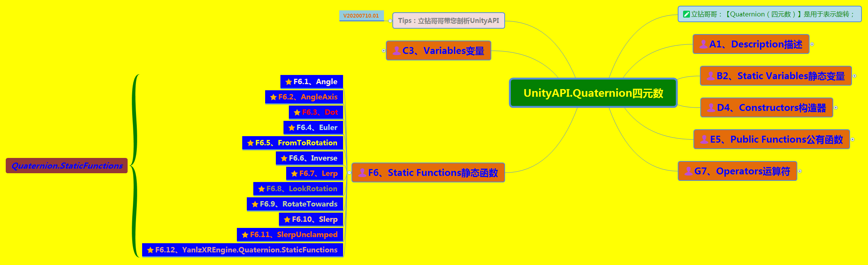
Task: Click the person icon on E5 Public Functions node
Action: coord(704,139)
